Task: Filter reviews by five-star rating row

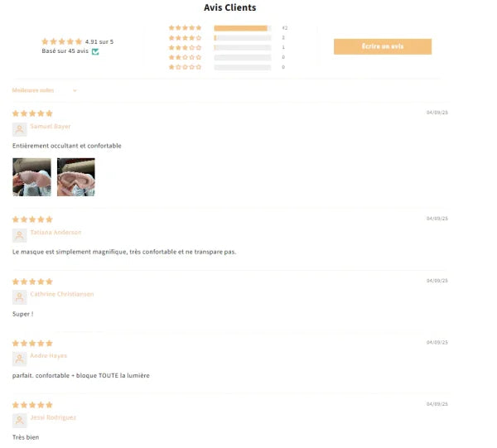Action: pyautogui.click(x=228, y=28)
